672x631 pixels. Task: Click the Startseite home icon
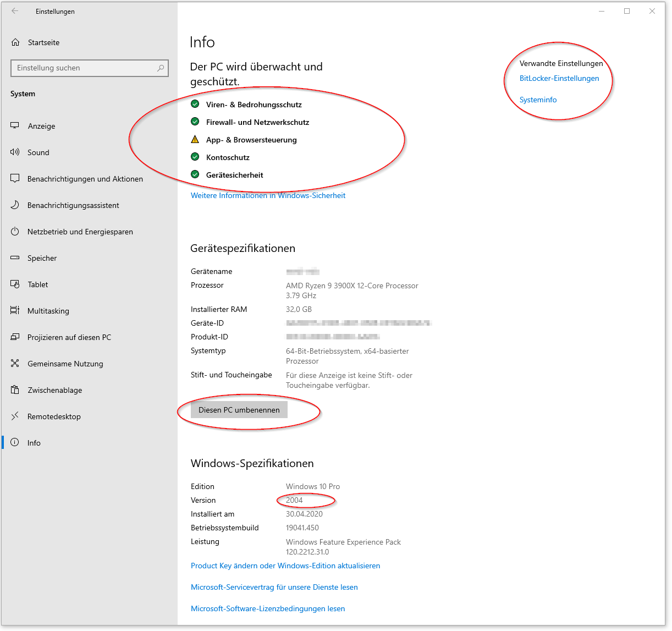(15, 42)
